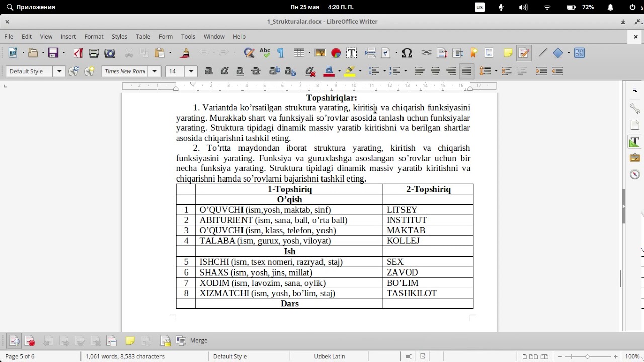Open the font color dropdown arrow
The width and height of the screenshot is (644, 362).
(x=339, y=71)
